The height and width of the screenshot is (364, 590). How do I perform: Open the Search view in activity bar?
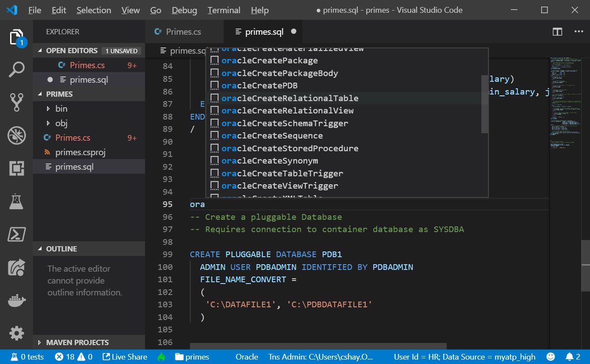[x=16, y=70]
